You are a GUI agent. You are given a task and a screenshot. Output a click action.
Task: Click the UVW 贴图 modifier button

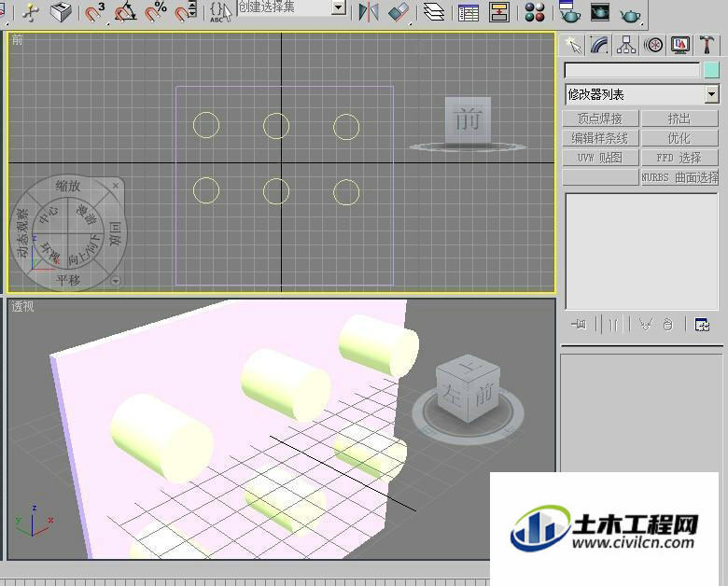[600, 158]
